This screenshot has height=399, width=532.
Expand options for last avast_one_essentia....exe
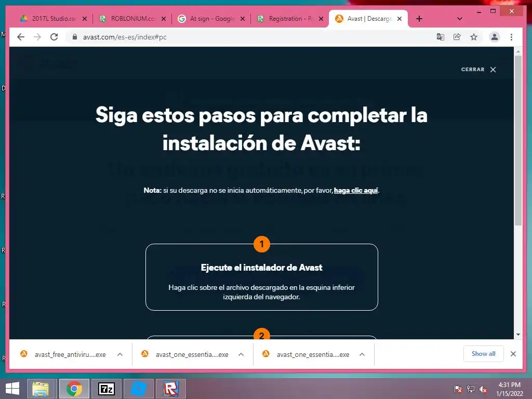362,354
